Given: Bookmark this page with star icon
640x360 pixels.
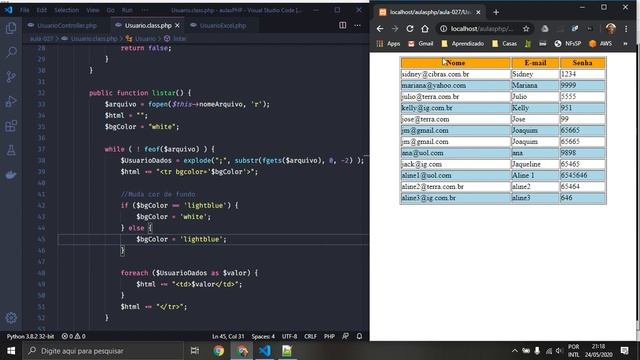Looking at the screenshot, I should (x=526, y=29).
